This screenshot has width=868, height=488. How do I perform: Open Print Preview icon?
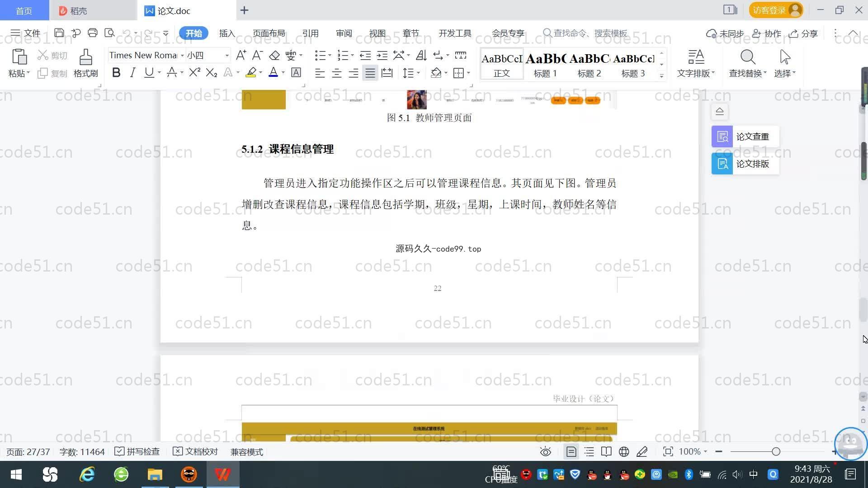click(109, 33)
